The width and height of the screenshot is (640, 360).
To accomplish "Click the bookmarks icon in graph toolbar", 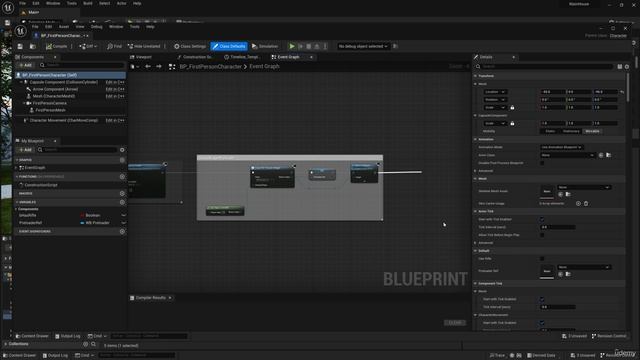I will [133, 67].
